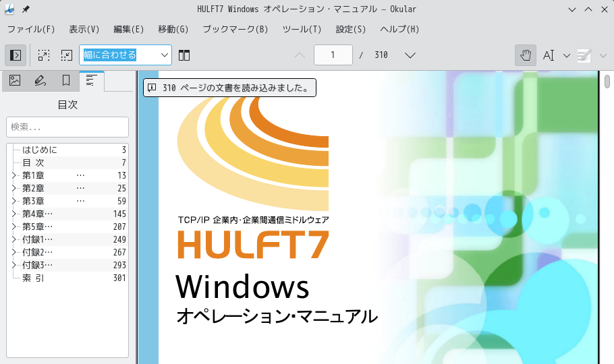614x364 pixels.
Task: Click the fit-to-page zoom icon
Action: 44,55
